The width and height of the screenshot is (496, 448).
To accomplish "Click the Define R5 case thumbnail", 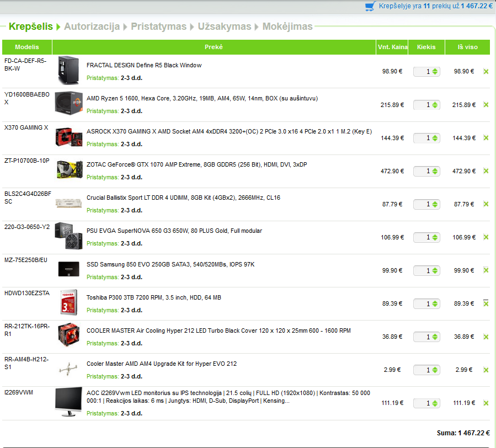I will click(68, 70).
